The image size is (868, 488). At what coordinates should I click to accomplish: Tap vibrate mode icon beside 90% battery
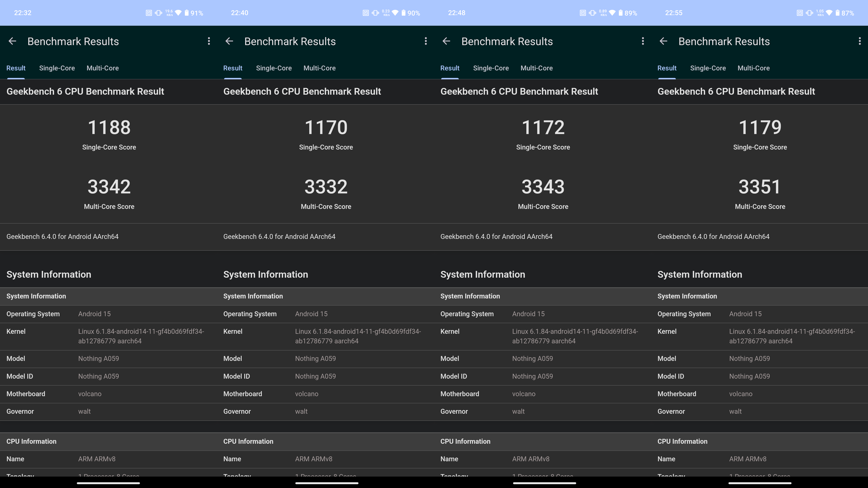[375, 13]
